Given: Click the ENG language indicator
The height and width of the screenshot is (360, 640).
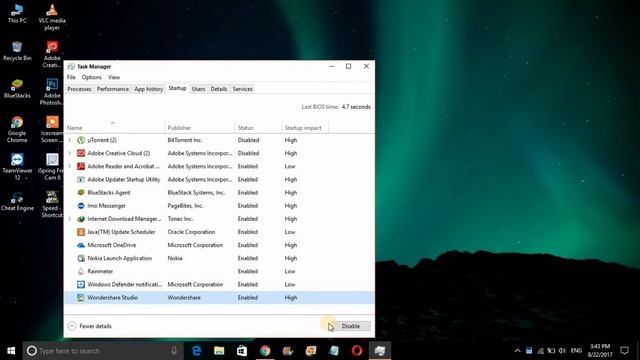Looking at the screenshot, I should click(x=576, y=351).
